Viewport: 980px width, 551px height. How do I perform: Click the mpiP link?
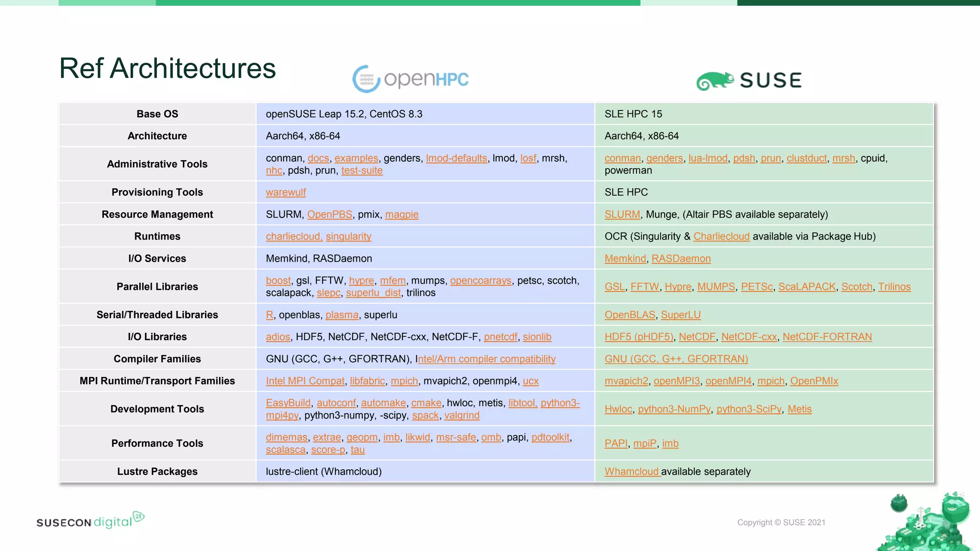click(x=645, y=443)
